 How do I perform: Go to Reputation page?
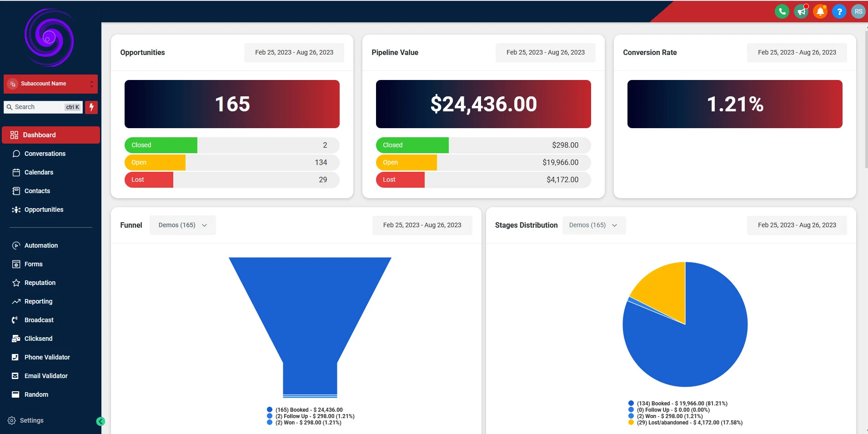[x=40, y=283]
